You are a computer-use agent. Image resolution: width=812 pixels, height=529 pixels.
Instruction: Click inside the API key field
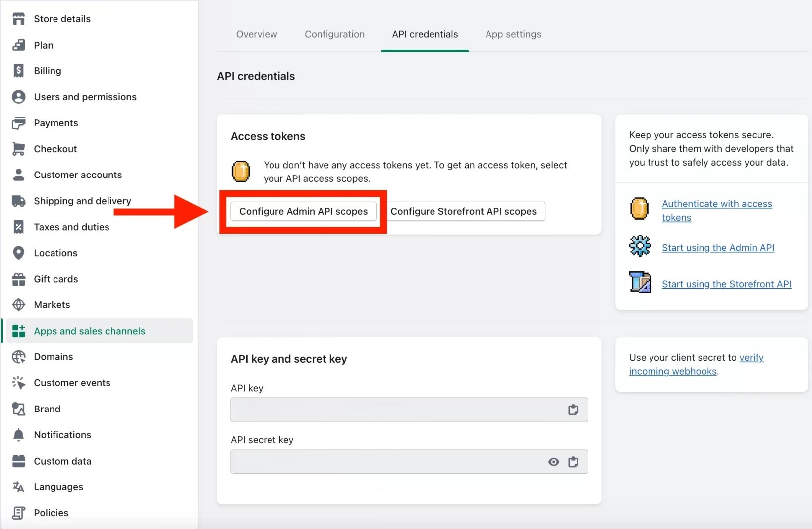[x=409, y=410]
